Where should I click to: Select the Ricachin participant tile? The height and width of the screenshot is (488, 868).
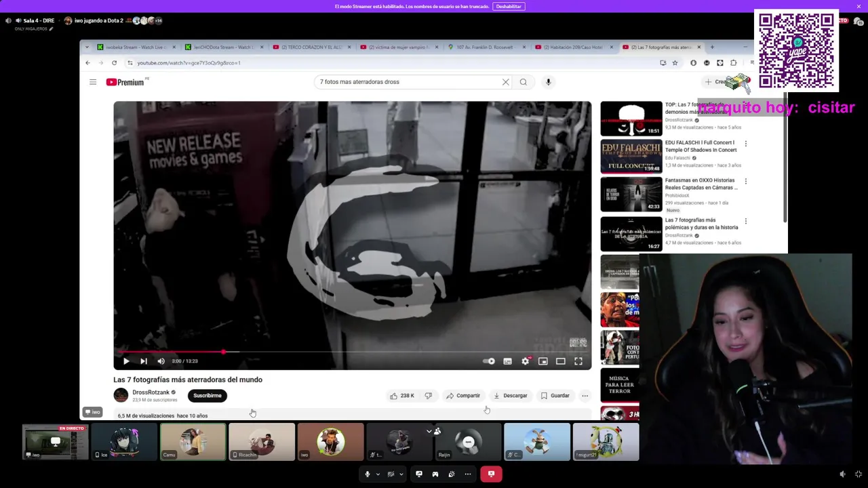(262, 442)
